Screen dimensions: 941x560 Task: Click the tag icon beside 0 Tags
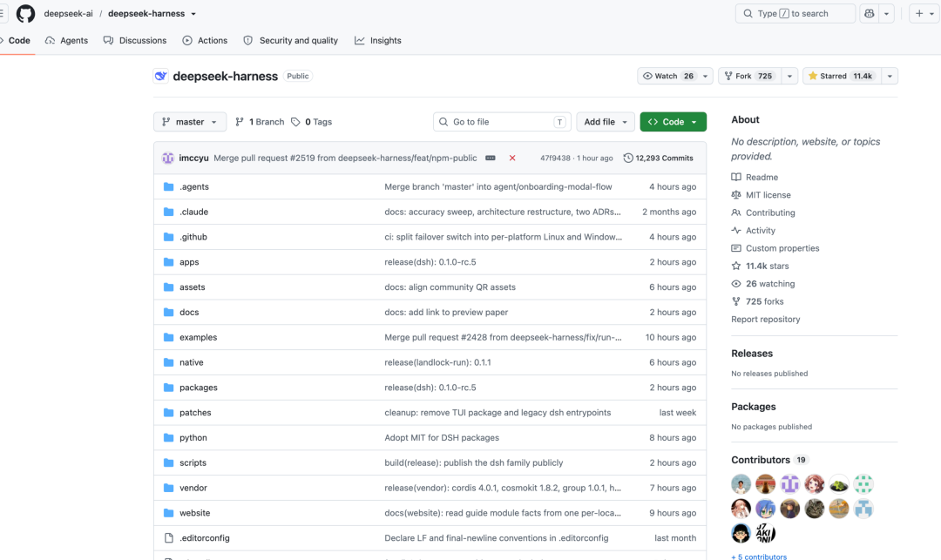click(x=295, y=122)
